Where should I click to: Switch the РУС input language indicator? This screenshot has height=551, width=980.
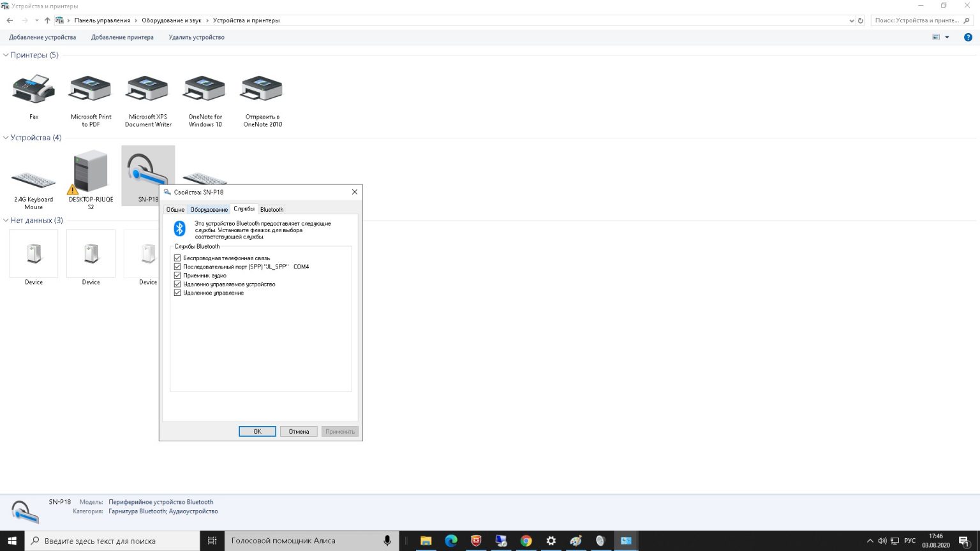click(910, 541)
